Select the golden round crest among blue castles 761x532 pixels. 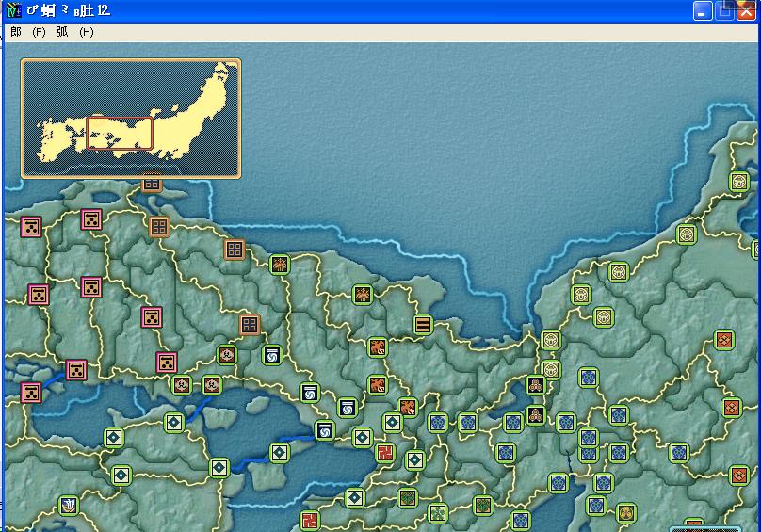tap(625, 513)
